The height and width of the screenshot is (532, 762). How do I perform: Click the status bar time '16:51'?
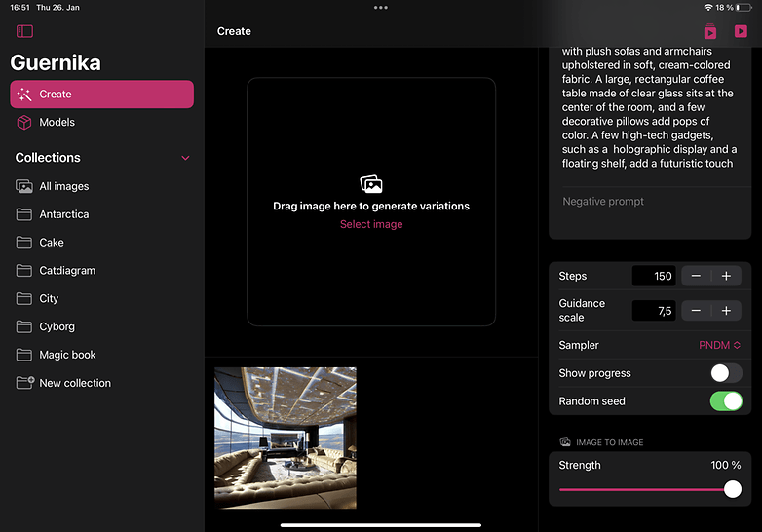pos(19,8)
